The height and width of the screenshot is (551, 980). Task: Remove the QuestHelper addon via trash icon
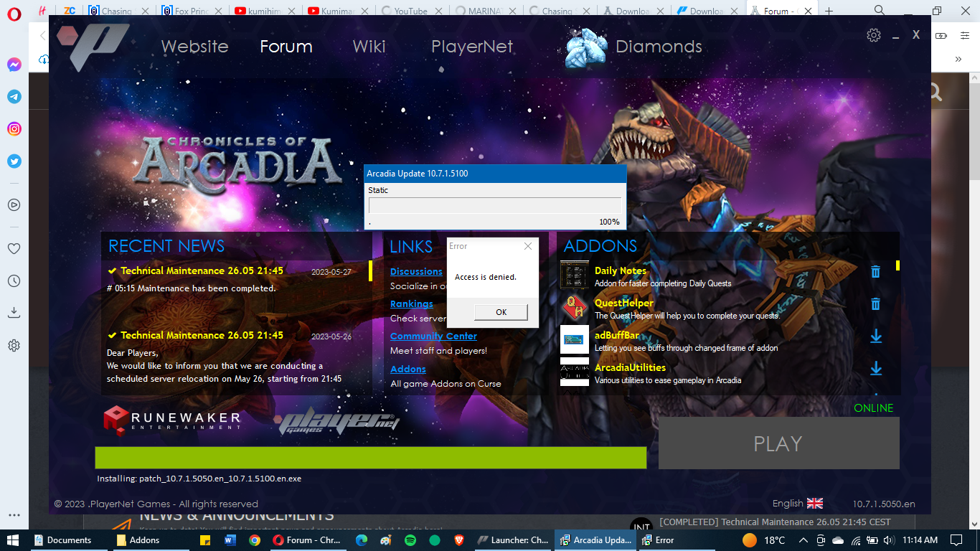tap(875, 304)
